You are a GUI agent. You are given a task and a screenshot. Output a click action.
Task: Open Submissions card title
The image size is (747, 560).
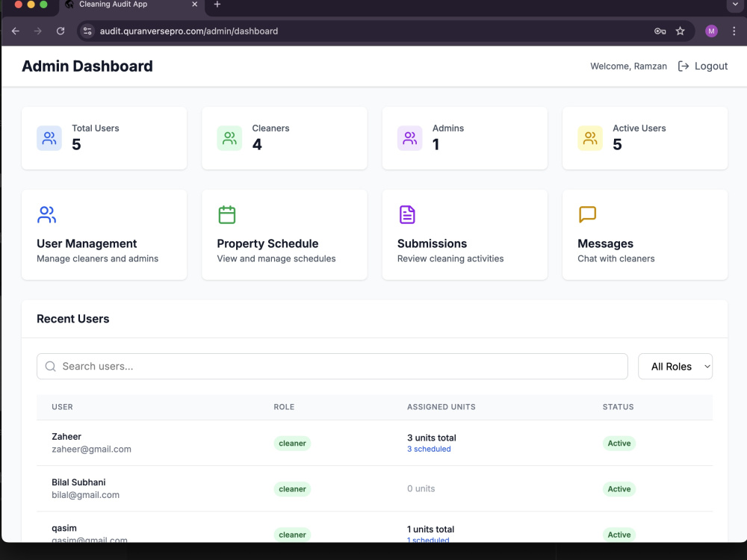(432, 243)
